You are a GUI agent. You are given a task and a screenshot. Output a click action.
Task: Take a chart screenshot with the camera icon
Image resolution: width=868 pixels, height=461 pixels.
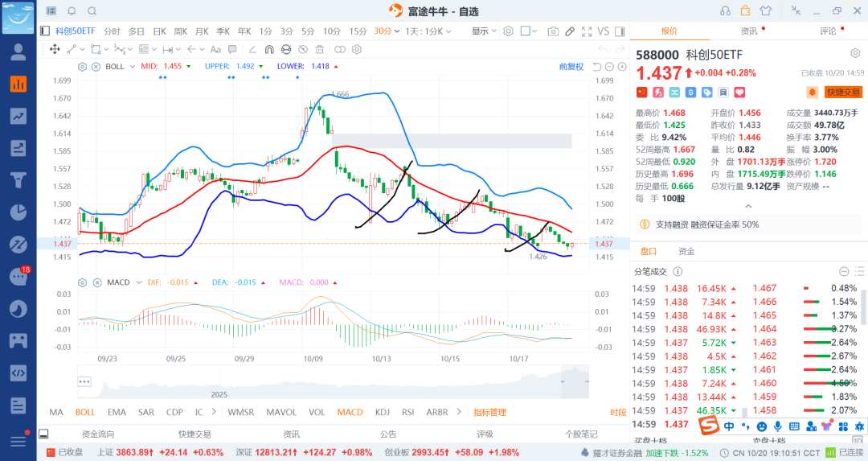point(553,31)
